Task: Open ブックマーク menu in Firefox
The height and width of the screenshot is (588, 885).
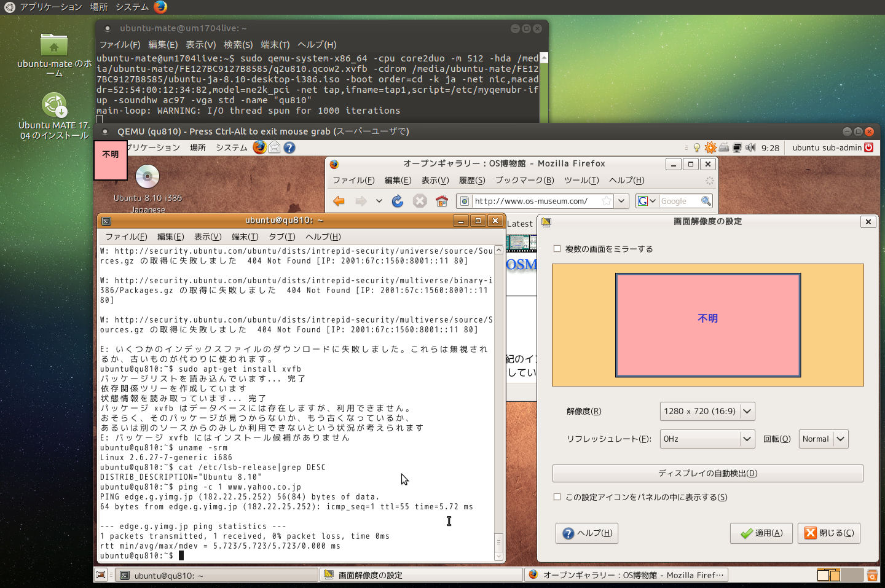Action: click(x=525, y=180)
